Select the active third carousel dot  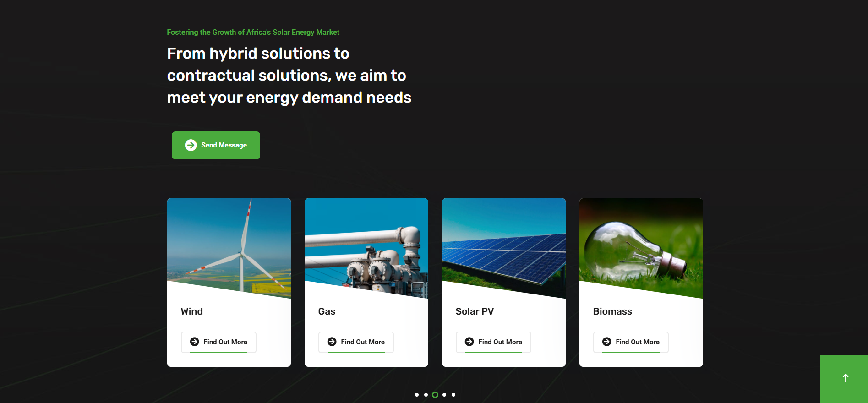(x=435, y=395)
